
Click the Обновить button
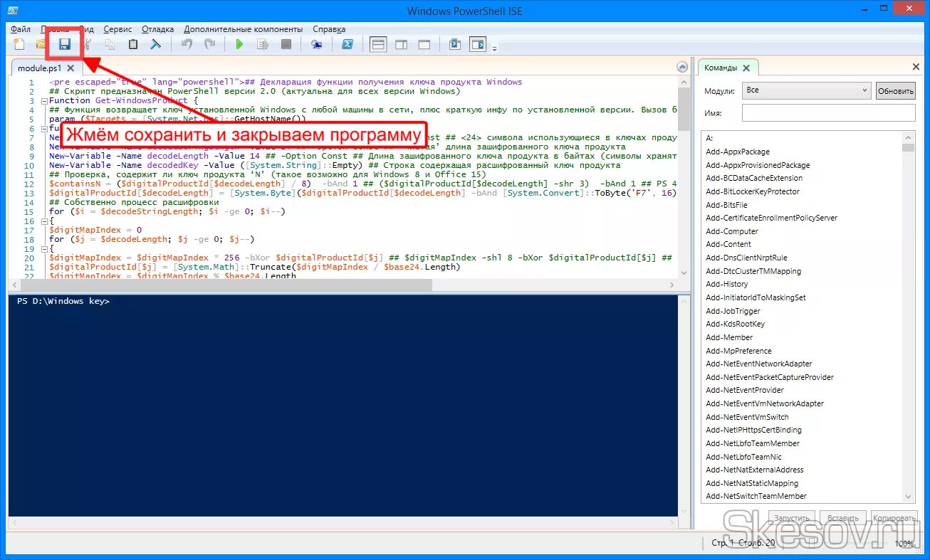[896, 91]
